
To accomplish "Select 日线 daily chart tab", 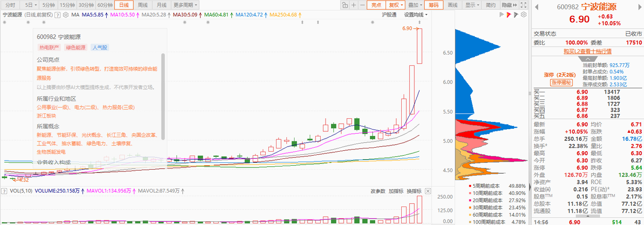I will 124,5.
